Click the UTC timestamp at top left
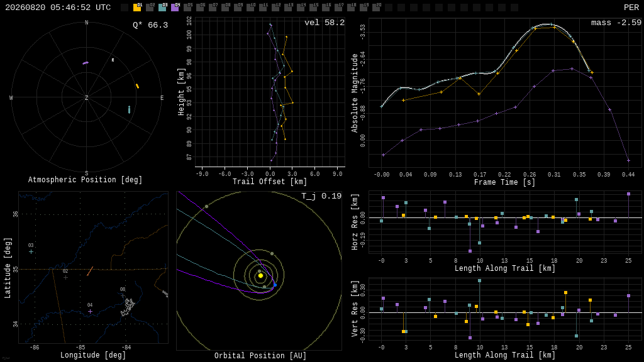Viewport: 644px width, 362px height. pyautogui.click(x=58, y=8)
